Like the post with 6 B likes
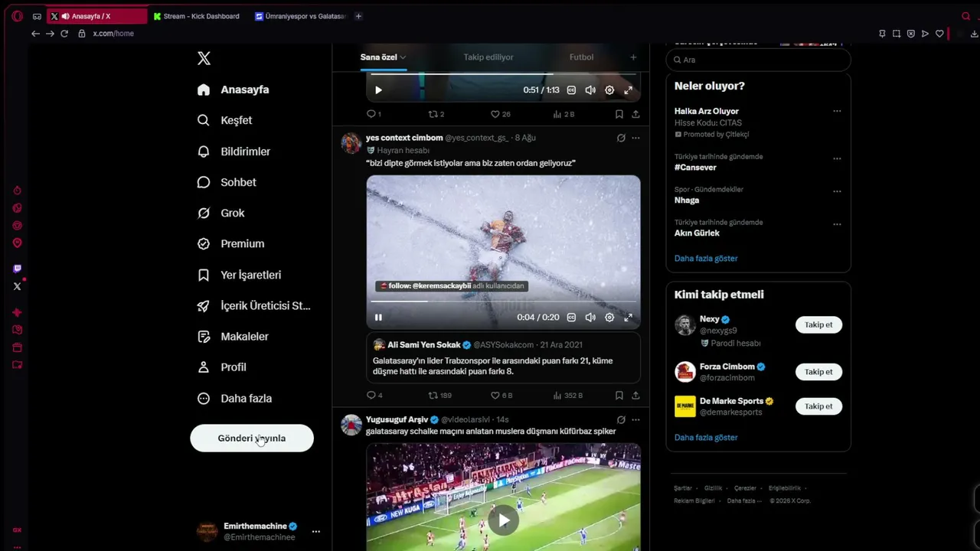The image size is (980, 551). (x=501, y=396)
